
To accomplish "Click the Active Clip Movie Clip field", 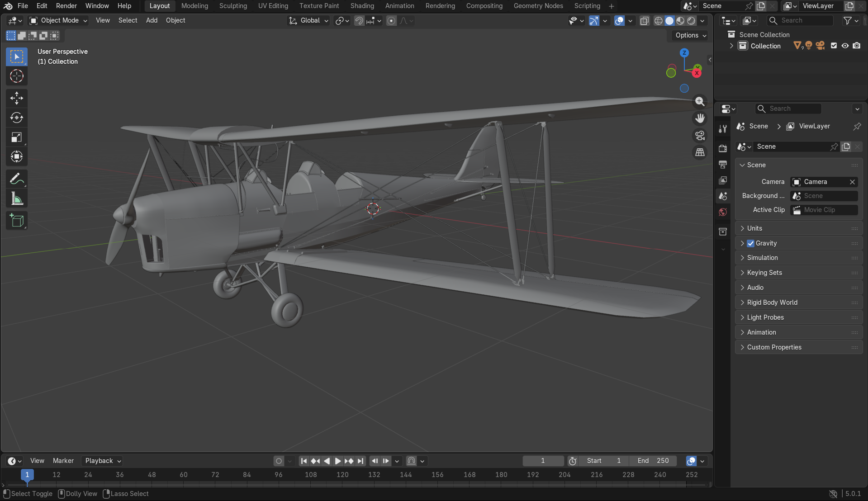I will coord(824,210).
